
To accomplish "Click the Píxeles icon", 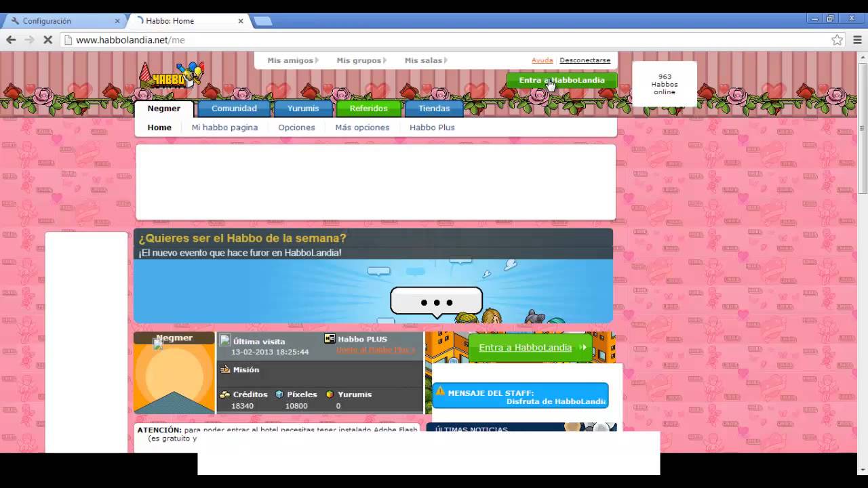I will tap(279, 394).
